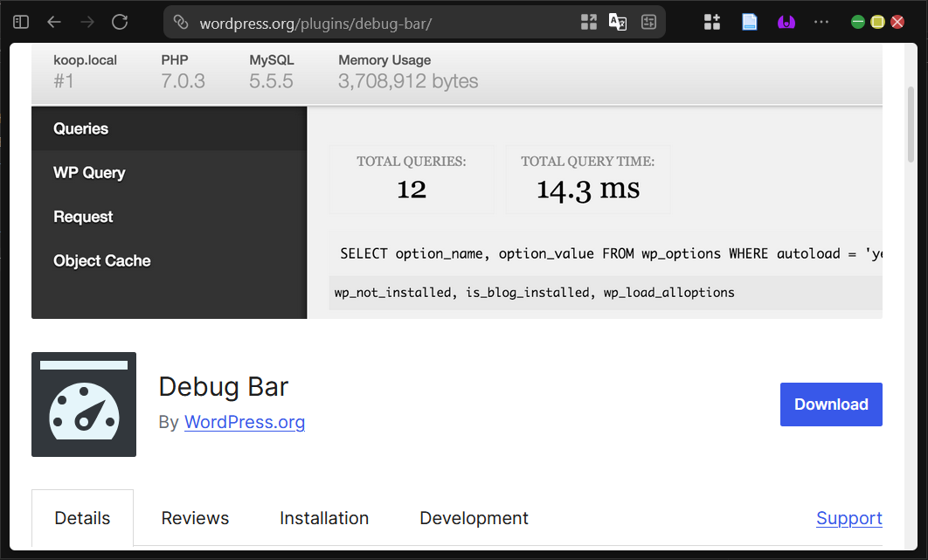
Task: Open the page tuning sliders icon in address bar
Action: coord(648,23)
